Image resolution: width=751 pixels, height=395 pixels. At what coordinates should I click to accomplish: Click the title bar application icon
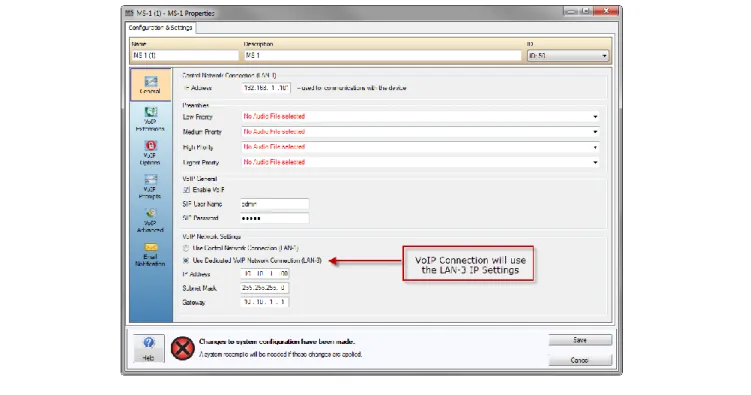(x=129, y=13)
